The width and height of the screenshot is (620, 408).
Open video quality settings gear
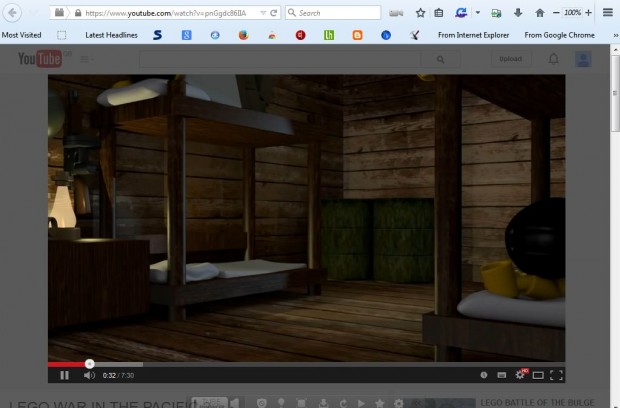click(x=519, y=375)
